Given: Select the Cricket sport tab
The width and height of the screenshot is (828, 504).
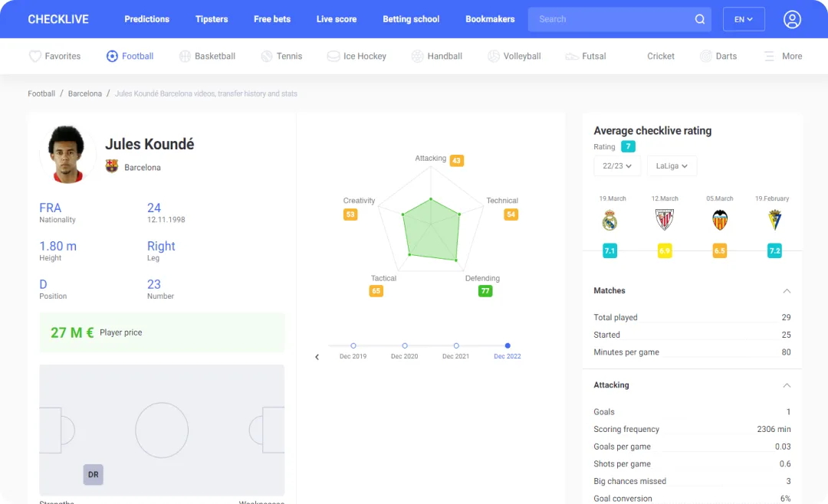Looking at the screenshot, I should click(661, 56).
